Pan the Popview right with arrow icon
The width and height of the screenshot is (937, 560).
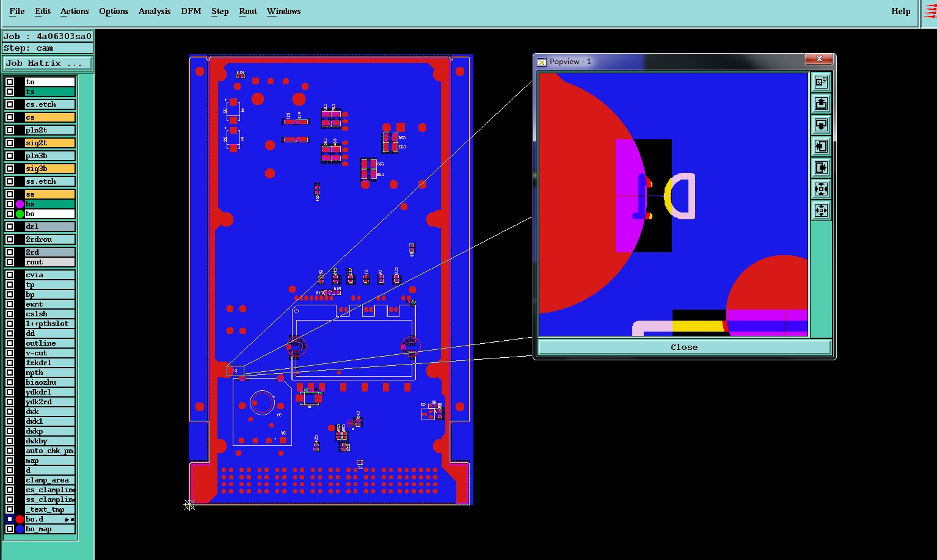tap(821, 167)
